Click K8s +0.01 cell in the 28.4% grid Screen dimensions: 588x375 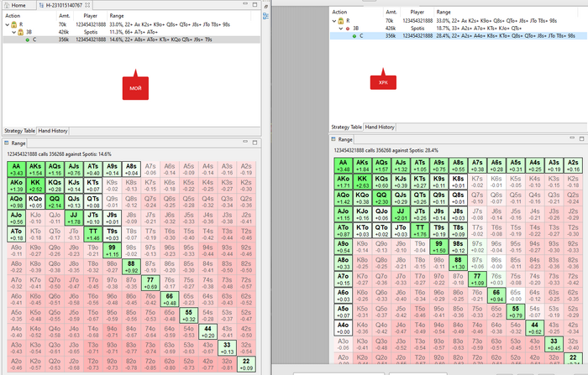click(458, 182)
